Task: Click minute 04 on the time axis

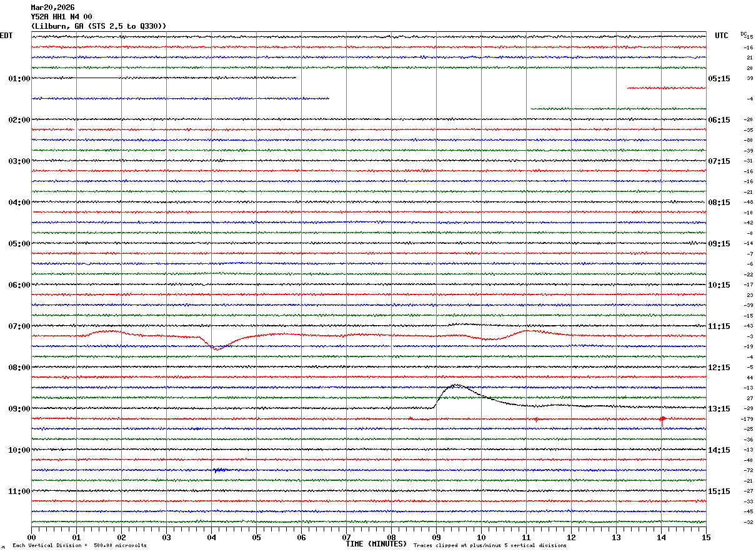Action: pyautogui.click(x=211, y=537)
